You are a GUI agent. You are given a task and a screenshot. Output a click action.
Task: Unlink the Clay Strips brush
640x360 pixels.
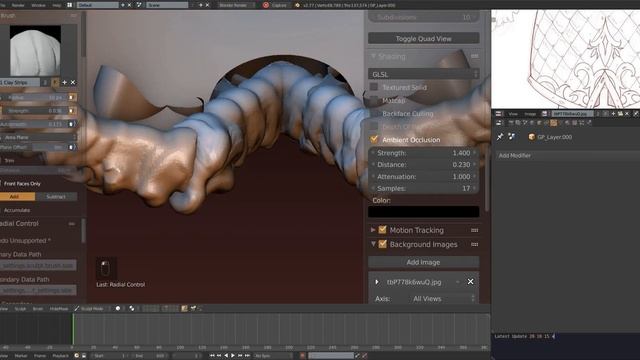pos(73,82)
